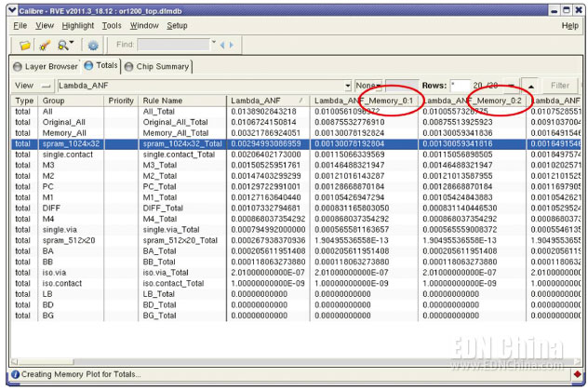Click the Lambda_ANF_Memory_0:1 column header

click(364, 101)
